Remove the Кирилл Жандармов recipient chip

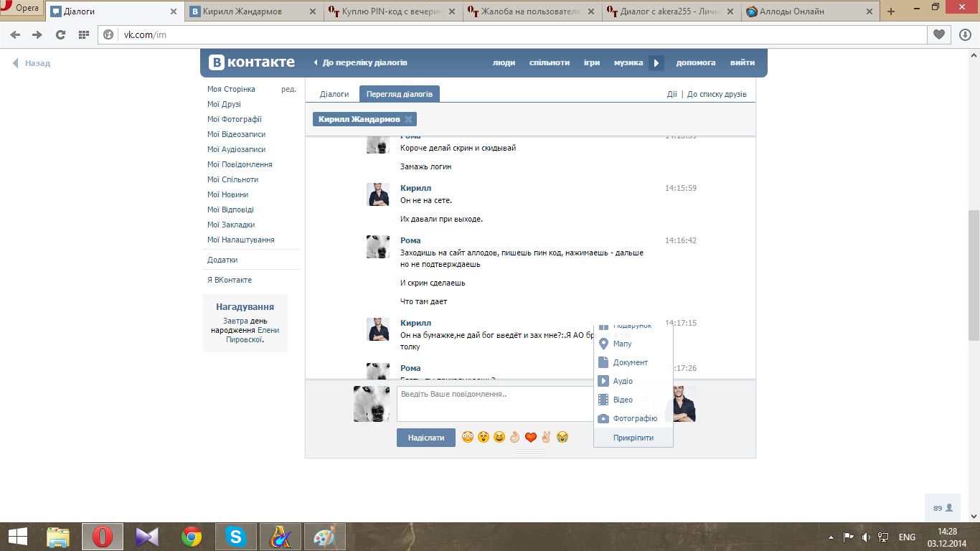[x=408, y=119]
